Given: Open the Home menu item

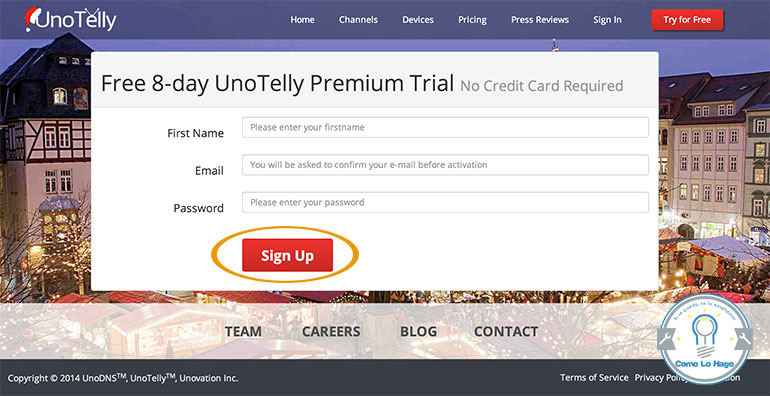Looking at the screenshot, I should tap(302, 20).
